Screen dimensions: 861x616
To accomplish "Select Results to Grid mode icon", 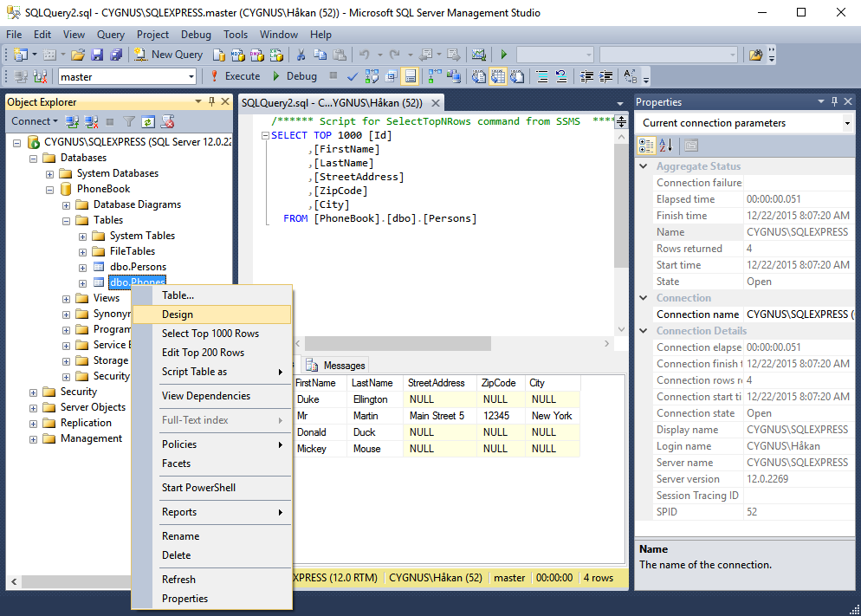I will tap(498, 76).
